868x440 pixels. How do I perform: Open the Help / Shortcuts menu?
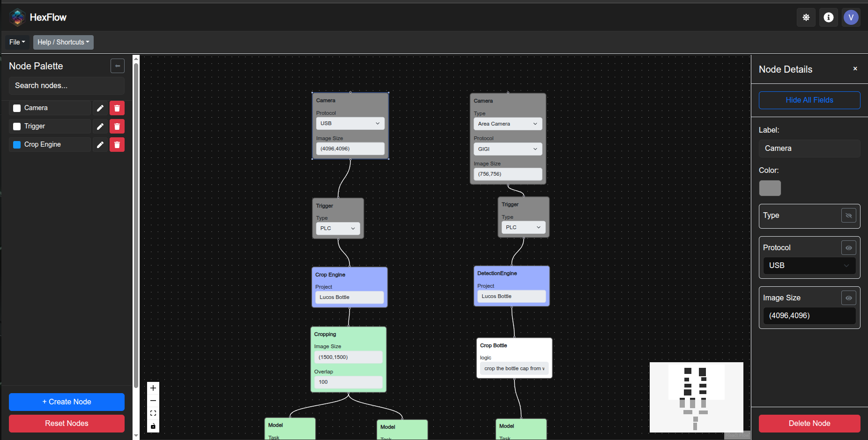click(63, 42)
